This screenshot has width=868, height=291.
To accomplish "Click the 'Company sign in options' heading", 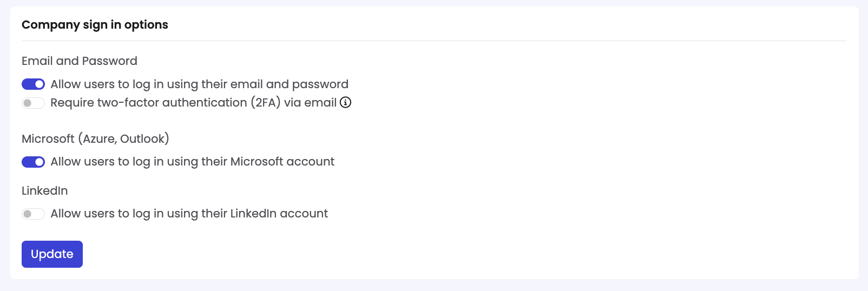I will click(95, 25).
